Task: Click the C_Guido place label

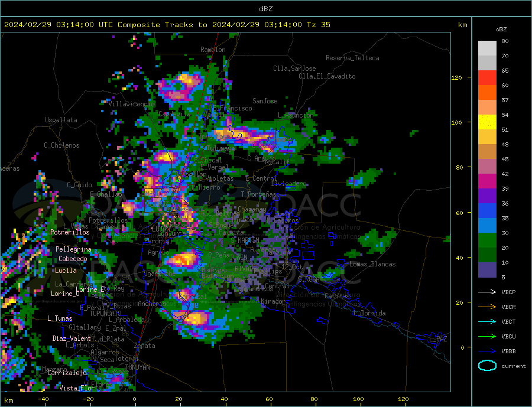Action: point(79,185)
